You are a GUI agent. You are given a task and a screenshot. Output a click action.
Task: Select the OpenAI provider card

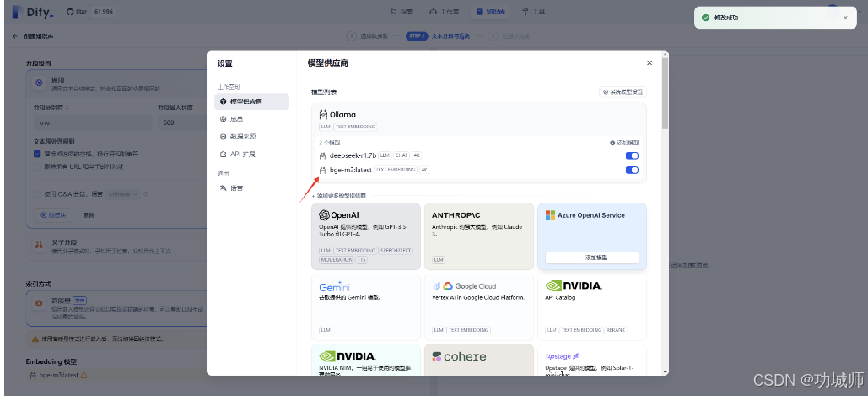pyautogui.click(x=366, y=236)
